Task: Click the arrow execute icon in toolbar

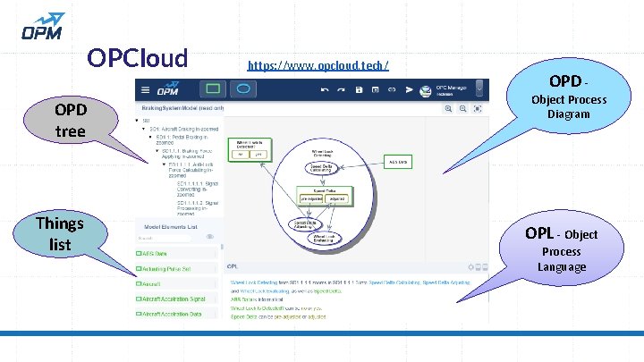Action: click(x=409, y=89)
